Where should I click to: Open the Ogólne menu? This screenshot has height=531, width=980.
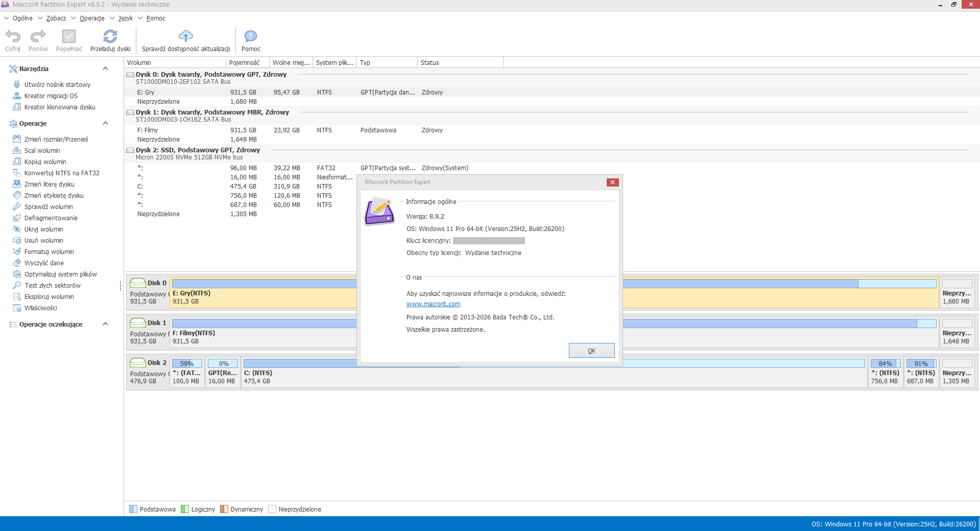point(22,18)
